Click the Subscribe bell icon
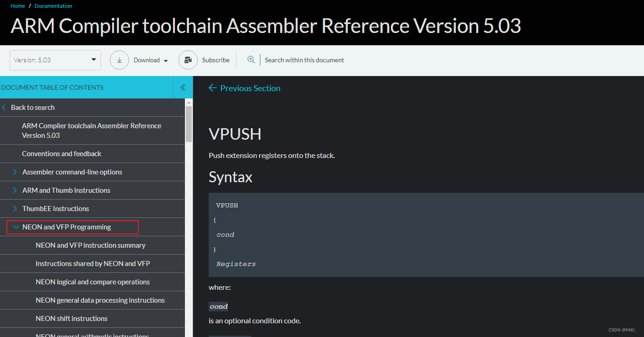The height and width of the screenshot is (337, 644). point(188,60)
